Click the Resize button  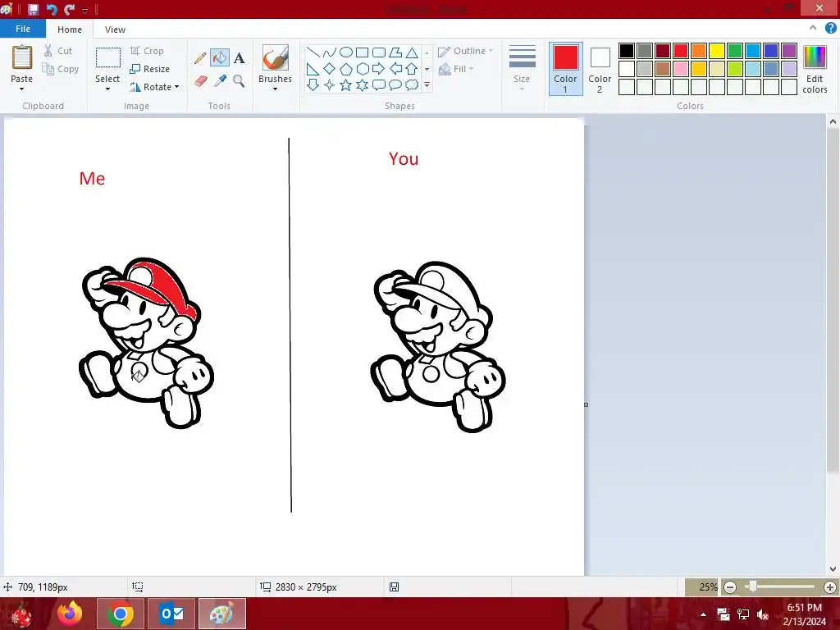point(150,69)
